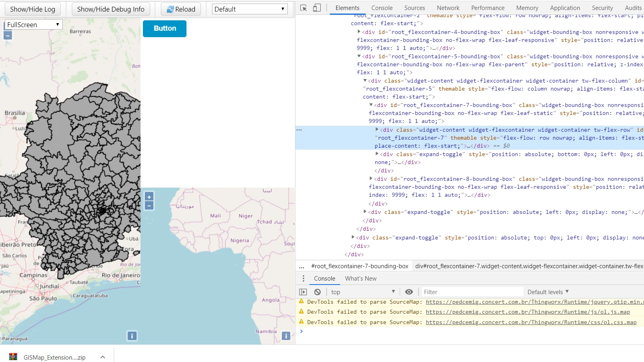This screenshot has height=362, width=644.
Task: Click the GISMap_Extension zip download
Action: coord(54,357)
